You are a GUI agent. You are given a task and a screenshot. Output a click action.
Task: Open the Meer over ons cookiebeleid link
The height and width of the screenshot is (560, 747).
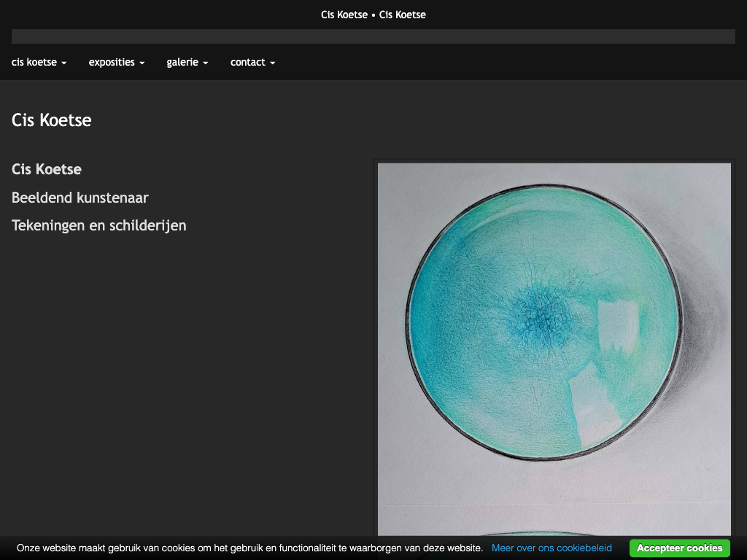point(551,548)
